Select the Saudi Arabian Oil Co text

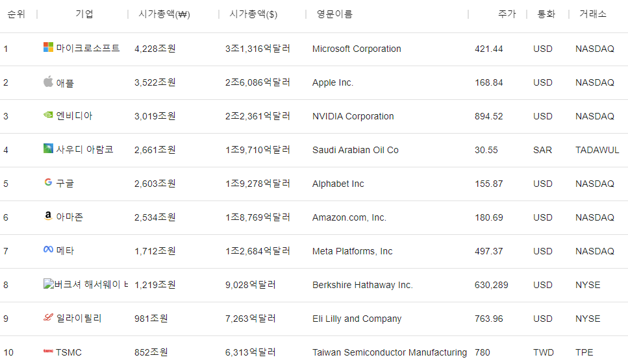[x=355, y=150]
